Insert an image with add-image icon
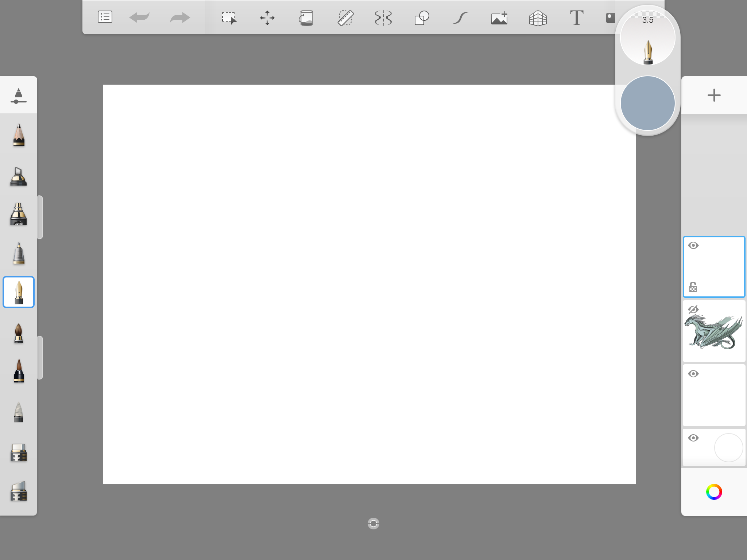747x560 pixels. click(499, 17)
